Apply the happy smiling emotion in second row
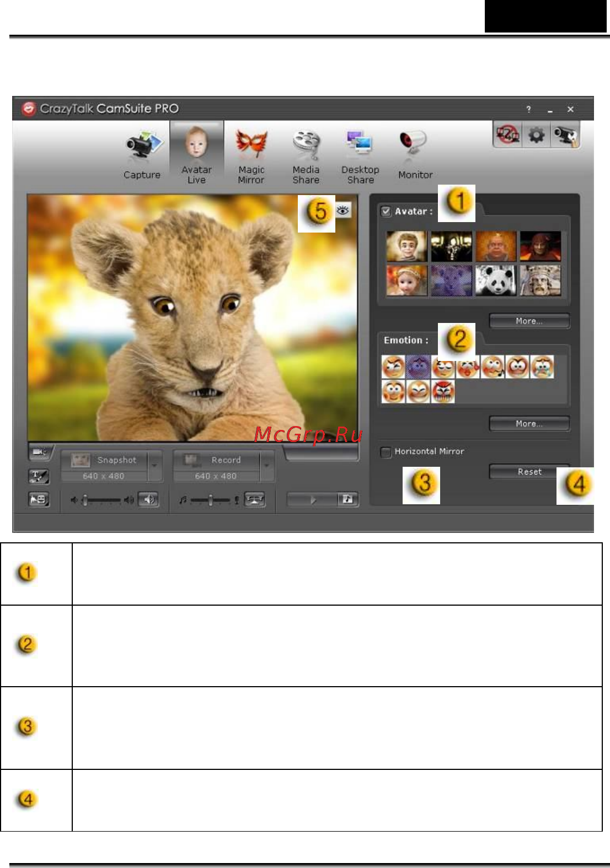610x868 pixels. tap(393, 391)
